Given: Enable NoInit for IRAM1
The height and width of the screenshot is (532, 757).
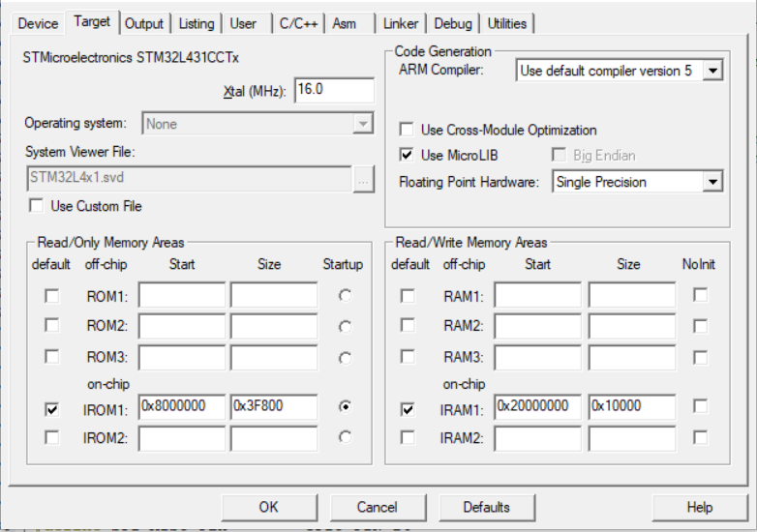Looking at the screenshot, I should [700, 406].
